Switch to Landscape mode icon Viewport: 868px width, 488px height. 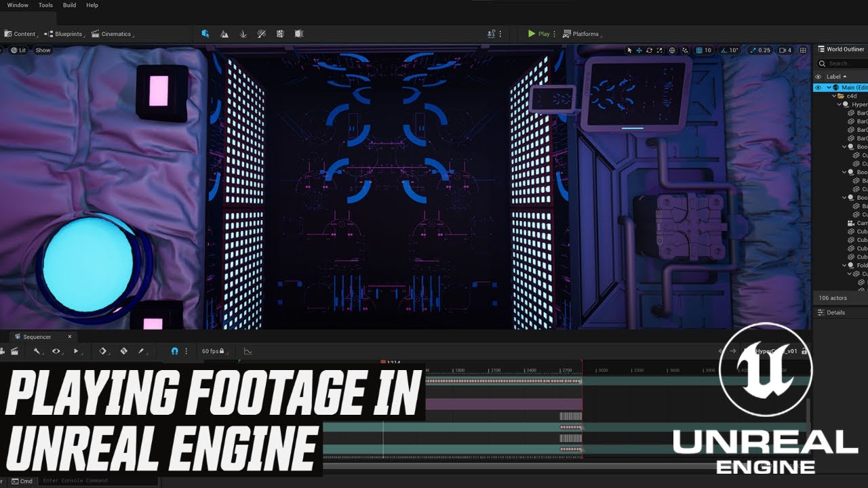[x=224, y=34]
